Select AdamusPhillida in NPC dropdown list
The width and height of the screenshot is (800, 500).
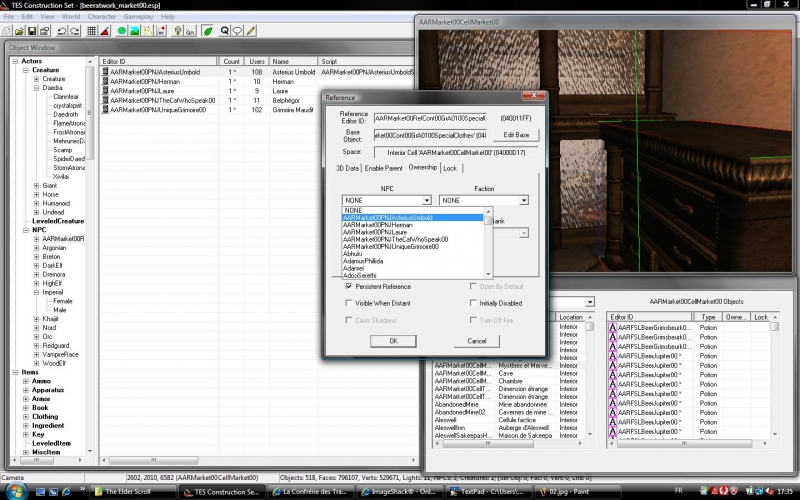[x=363, y=261]
